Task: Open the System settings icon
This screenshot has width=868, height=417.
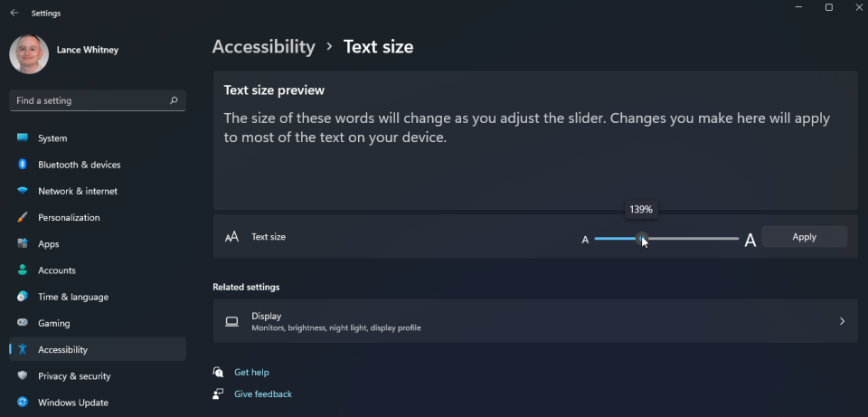Action: (23, 137)
